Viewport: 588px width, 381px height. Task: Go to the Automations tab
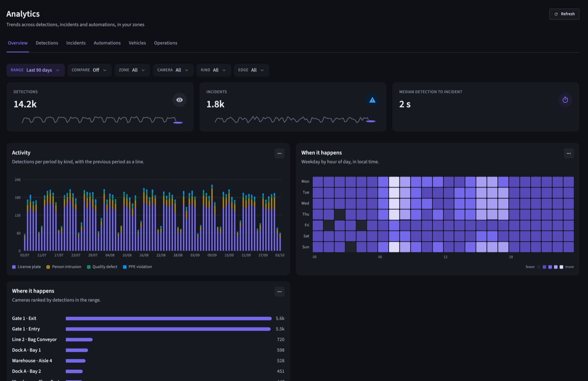click(x=107, y=43)
